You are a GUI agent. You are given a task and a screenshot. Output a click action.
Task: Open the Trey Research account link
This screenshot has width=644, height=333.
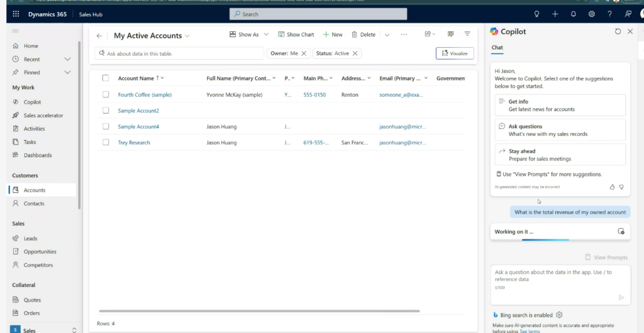pos(134,143)
